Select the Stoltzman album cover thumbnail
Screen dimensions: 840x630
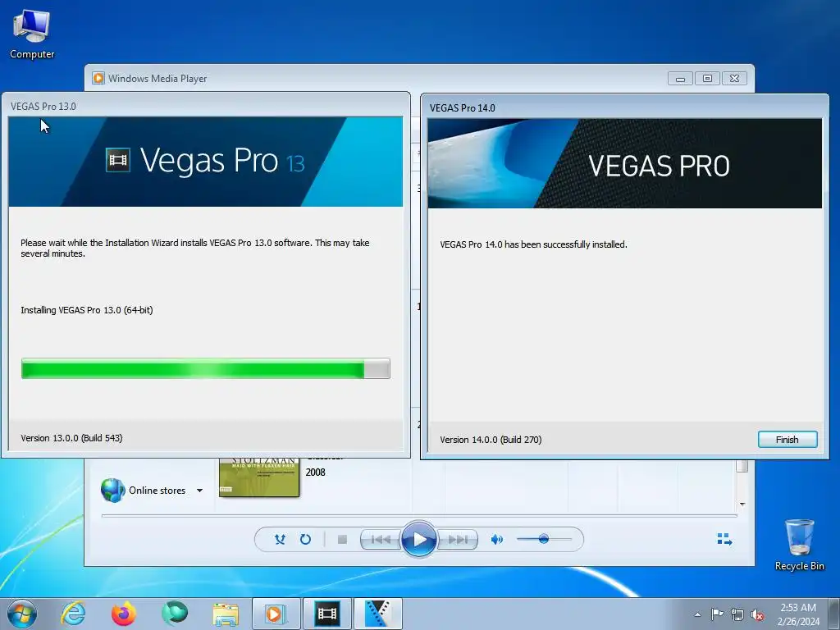[x=259, y=477]
